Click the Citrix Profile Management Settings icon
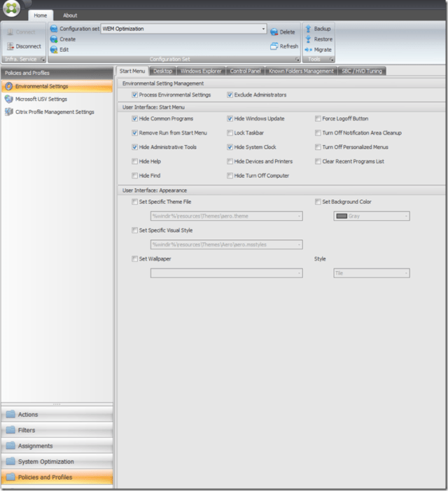 click(x=9, y=112)
